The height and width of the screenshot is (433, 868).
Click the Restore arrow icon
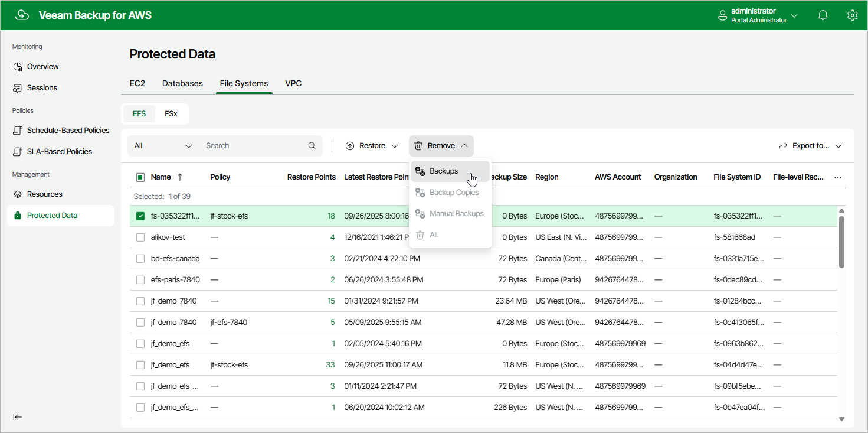tap(350, 146)
